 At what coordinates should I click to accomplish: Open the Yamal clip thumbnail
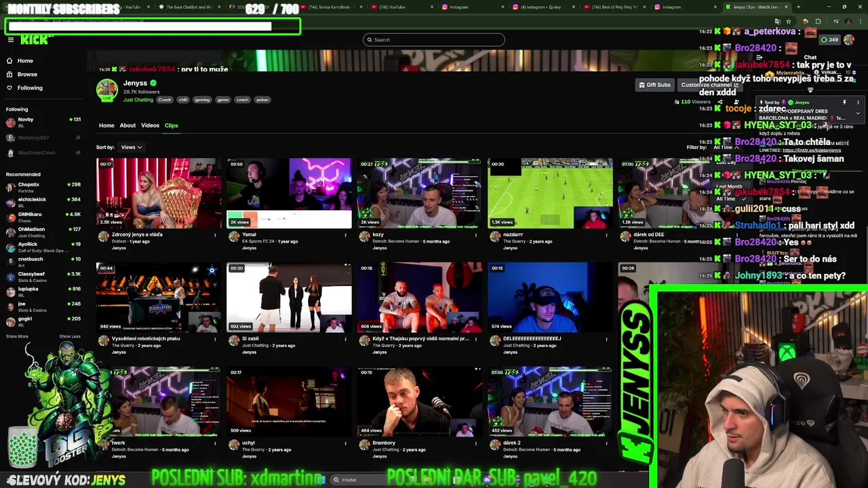coord(289,193)
